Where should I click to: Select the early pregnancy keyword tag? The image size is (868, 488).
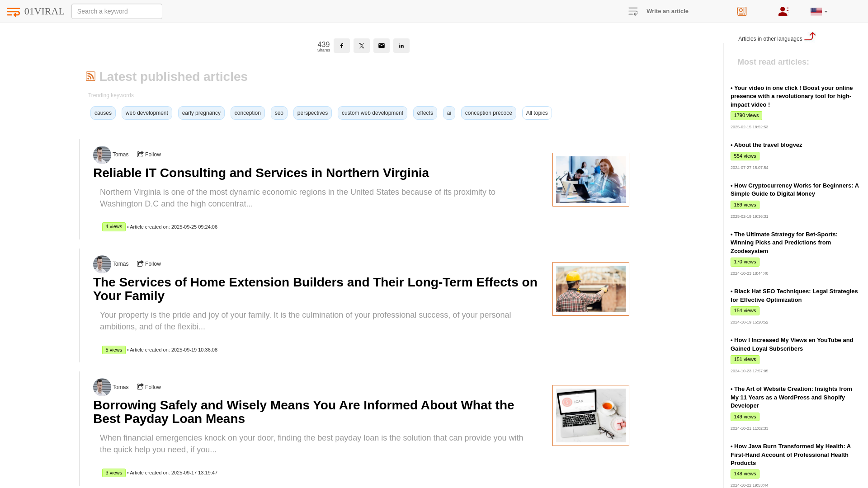pos(201,113)
